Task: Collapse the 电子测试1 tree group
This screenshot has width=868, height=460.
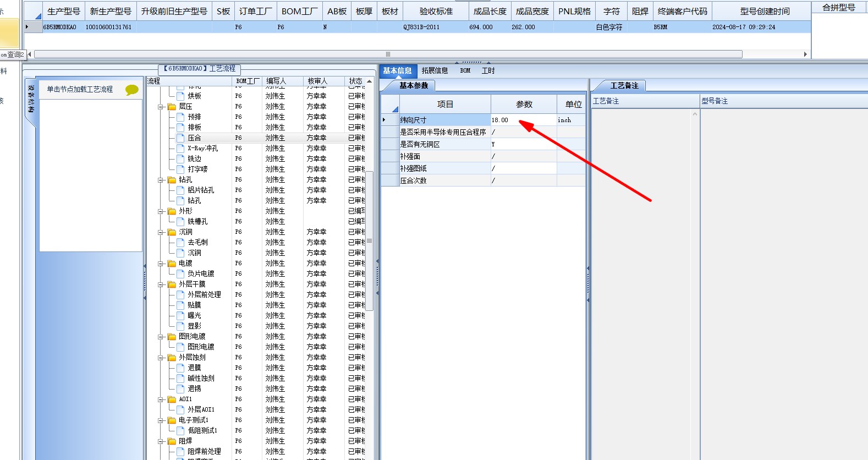Action: (x=161, y=420)
